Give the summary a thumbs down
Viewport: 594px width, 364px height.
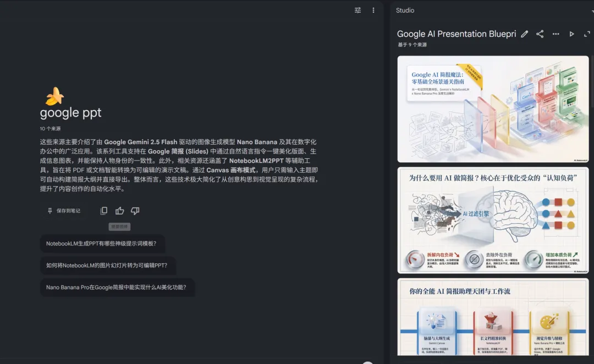coord(135,211)
